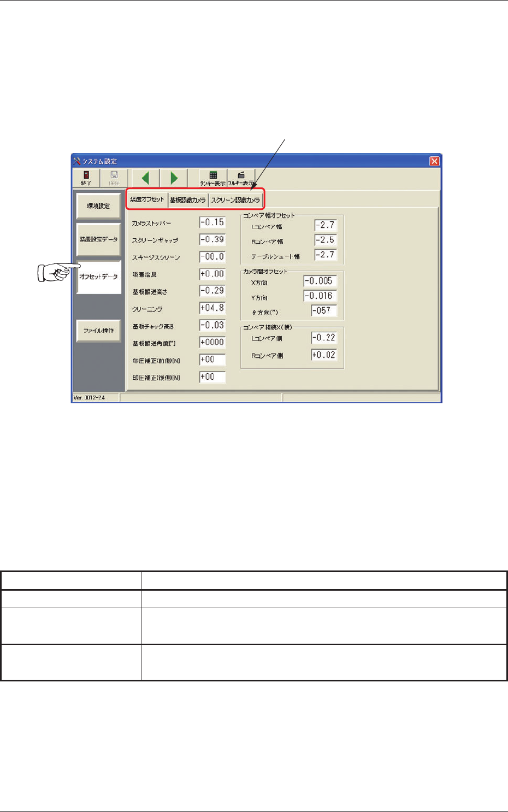
Task: Show the ten-key pad (テンキー表示)
Action: [x=213, y=178]
